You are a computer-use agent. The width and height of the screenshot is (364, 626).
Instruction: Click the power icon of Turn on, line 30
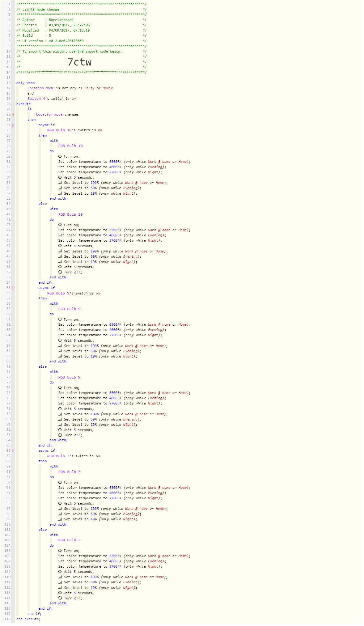[60, 156]
